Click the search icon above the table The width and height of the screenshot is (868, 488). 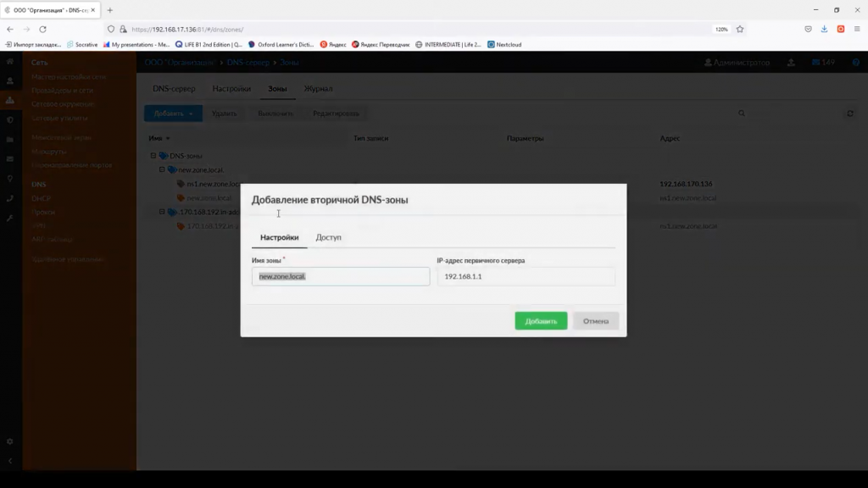click(x=741, y=114)
